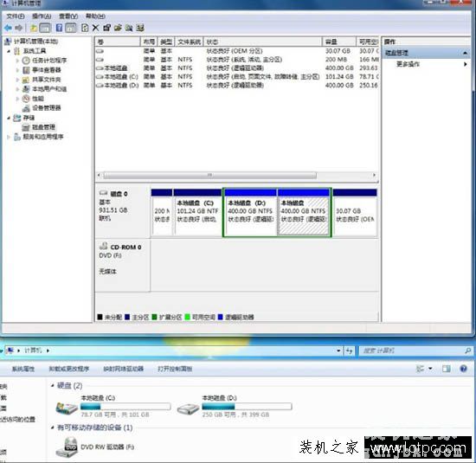Click the Back arrow in Computer Management toolbar
The height and width of the screenshot is (463, 476).
click(x=8, y=29)
